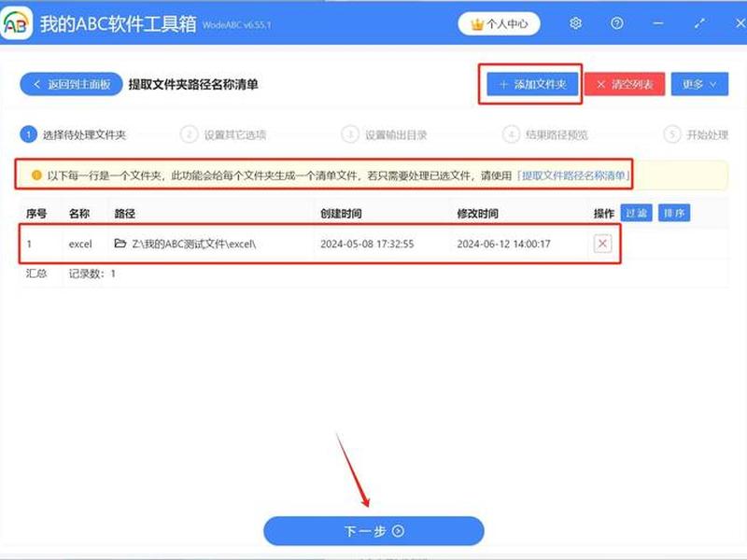Click the 创建时间 column header
The width and height of the screenshot is (747, 560).
coord(341,214)
